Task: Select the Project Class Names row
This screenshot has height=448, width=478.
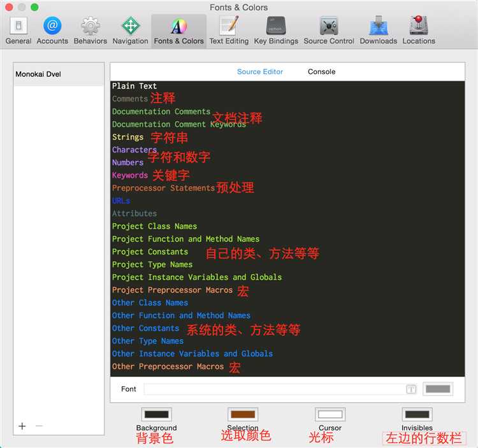Action: point(287,226)
